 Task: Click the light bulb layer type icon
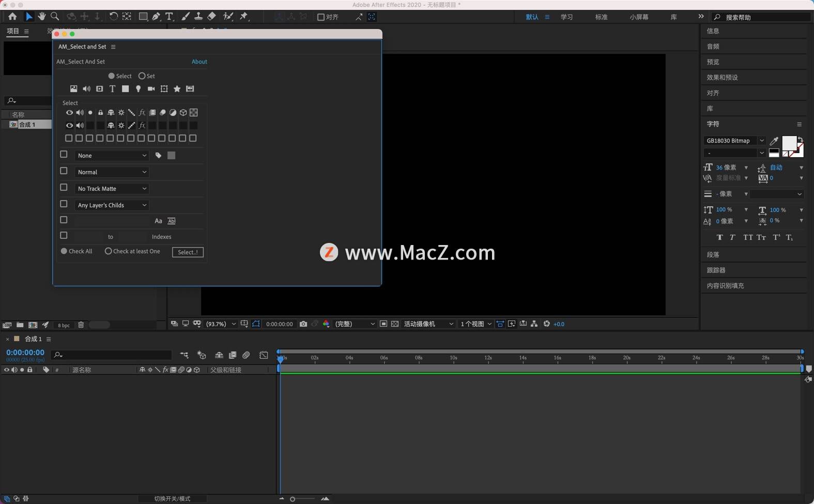click(138, 89)
